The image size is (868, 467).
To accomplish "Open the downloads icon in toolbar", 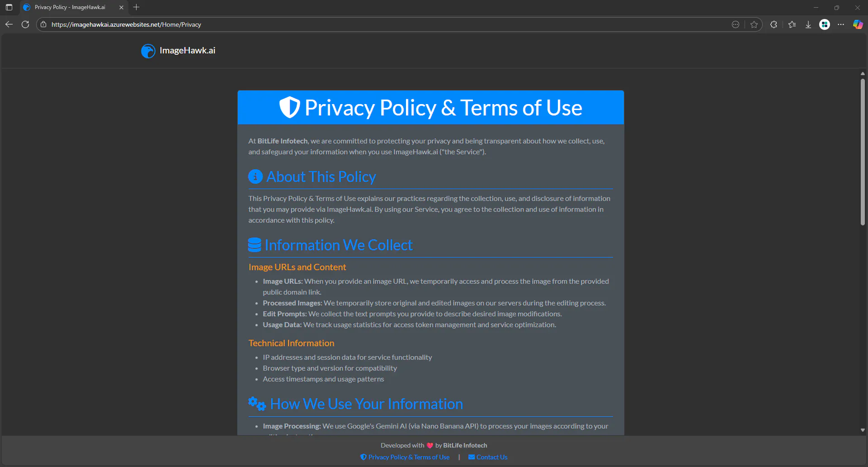I will point(808,24).
